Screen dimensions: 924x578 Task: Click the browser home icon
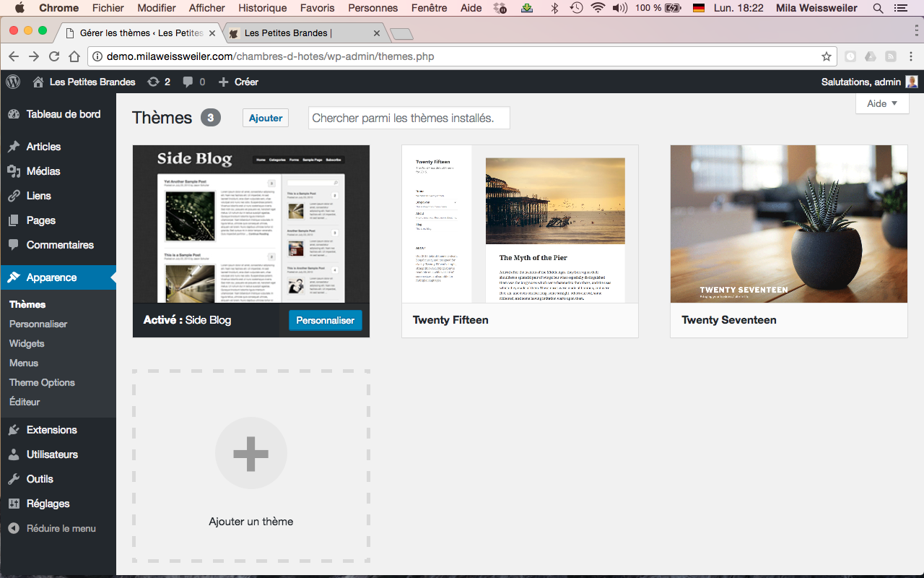(74, 56)
